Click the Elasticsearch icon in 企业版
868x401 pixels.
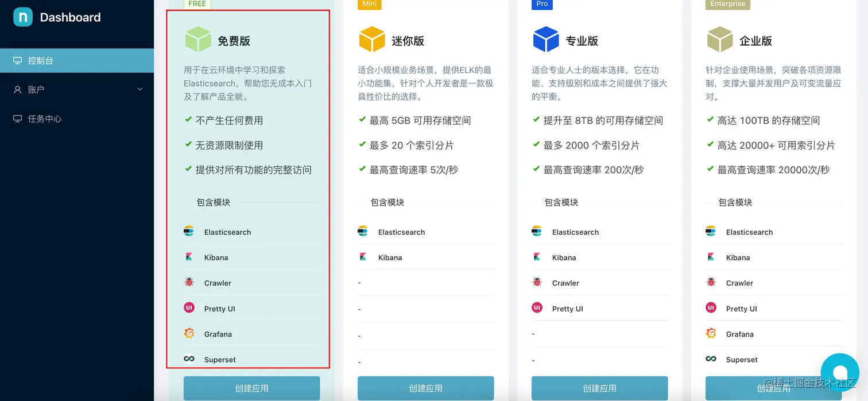[x=711, y=231]
